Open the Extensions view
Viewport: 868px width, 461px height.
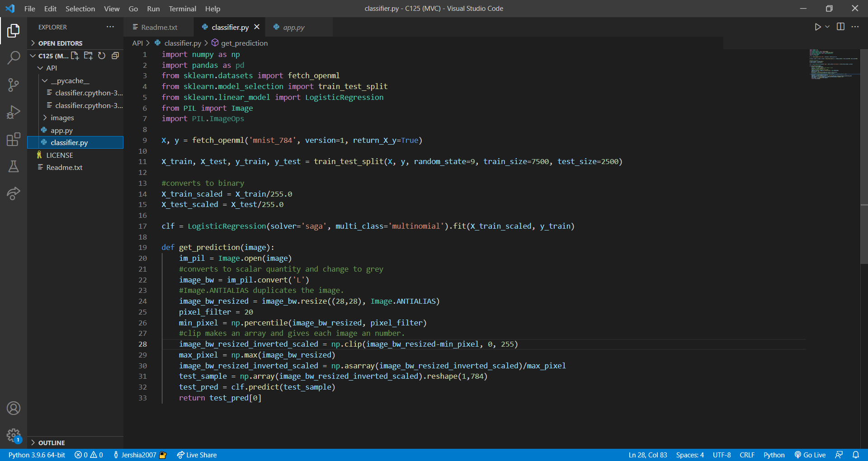pos(14,140)
